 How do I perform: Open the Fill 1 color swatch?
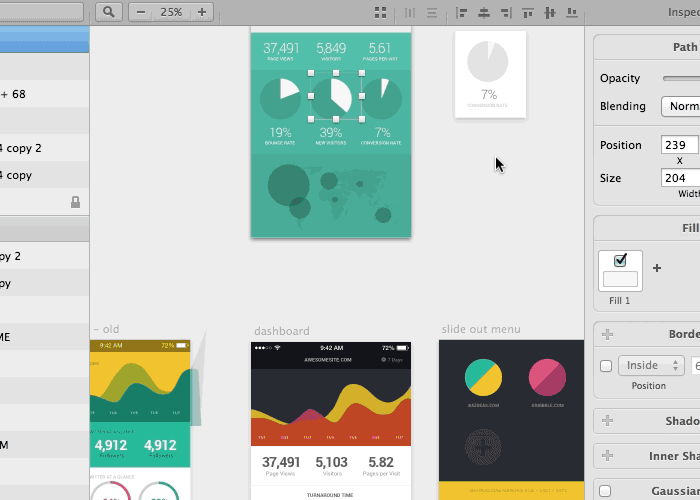[621, 279]
